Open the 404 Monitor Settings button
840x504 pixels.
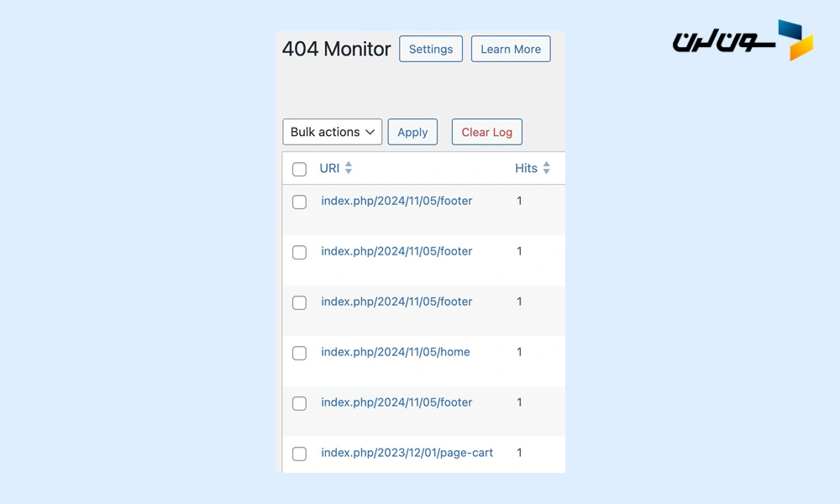431,49
